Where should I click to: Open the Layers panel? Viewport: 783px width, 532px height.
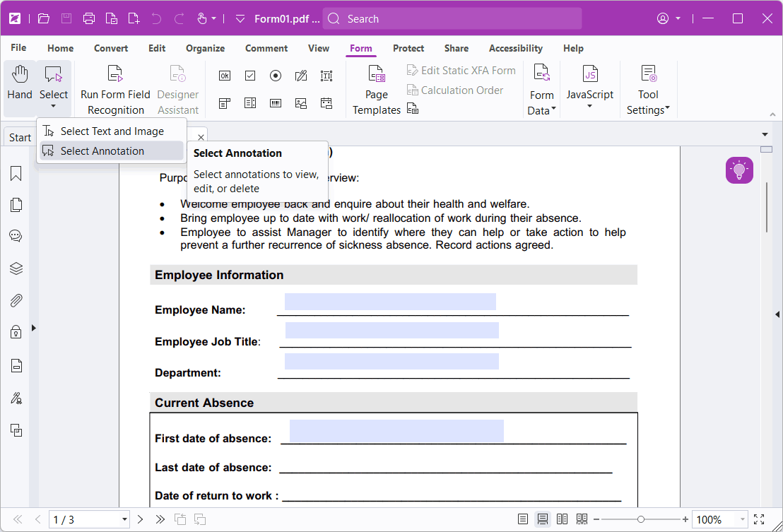click(x=16, y=268)
